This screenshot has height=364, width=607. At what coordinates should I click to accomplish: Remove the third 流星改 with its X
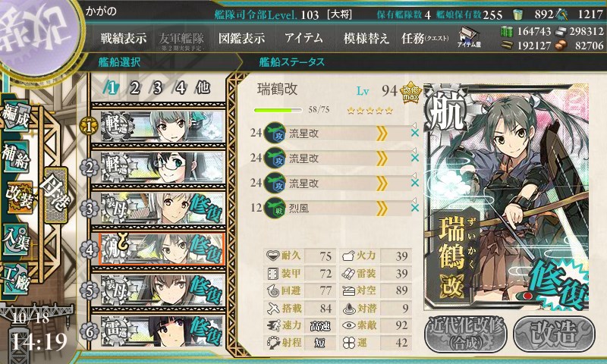(414, 183)
